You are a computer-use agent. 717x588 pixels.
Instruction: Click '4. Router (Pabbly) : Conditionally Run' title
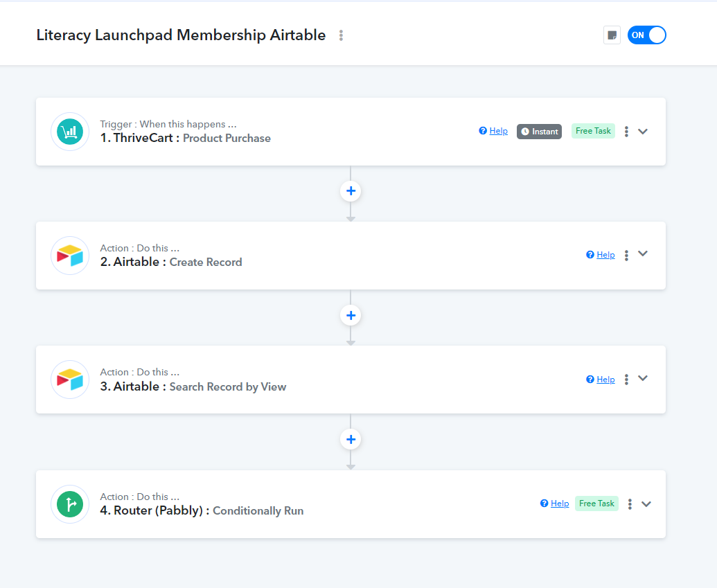(x=202, y=510)
